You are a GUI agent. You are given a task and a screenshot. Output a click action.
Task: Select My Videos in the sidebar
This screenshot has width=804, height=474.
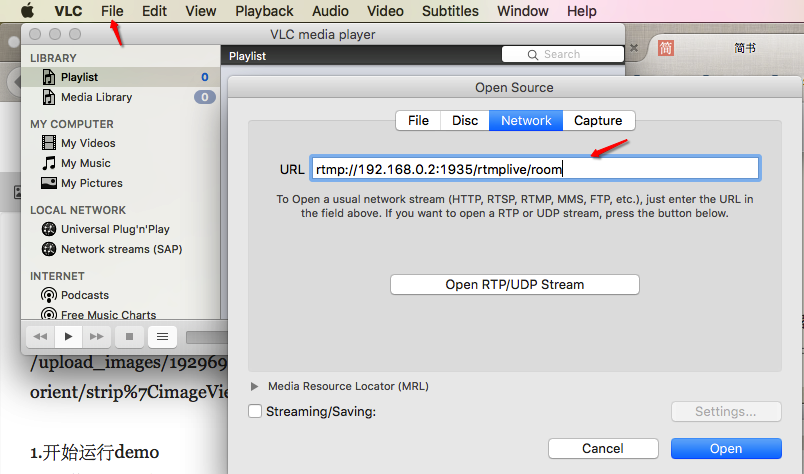coord(88,143)
